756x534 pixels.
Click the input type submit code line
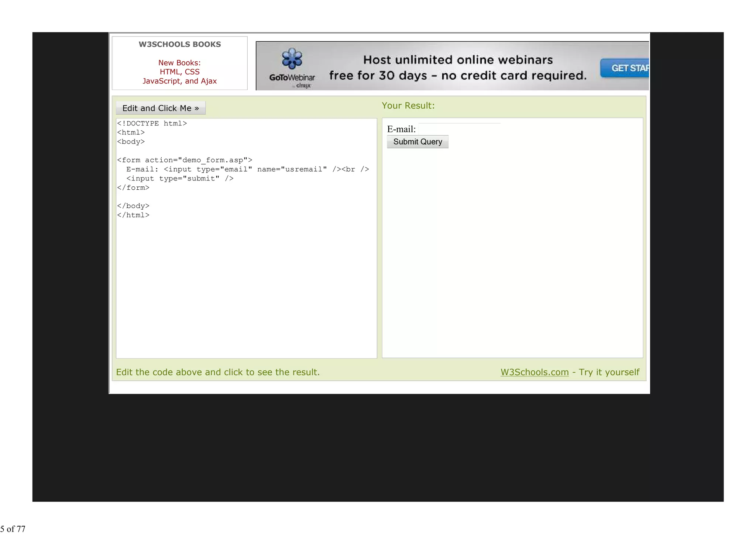coord(180,179)
